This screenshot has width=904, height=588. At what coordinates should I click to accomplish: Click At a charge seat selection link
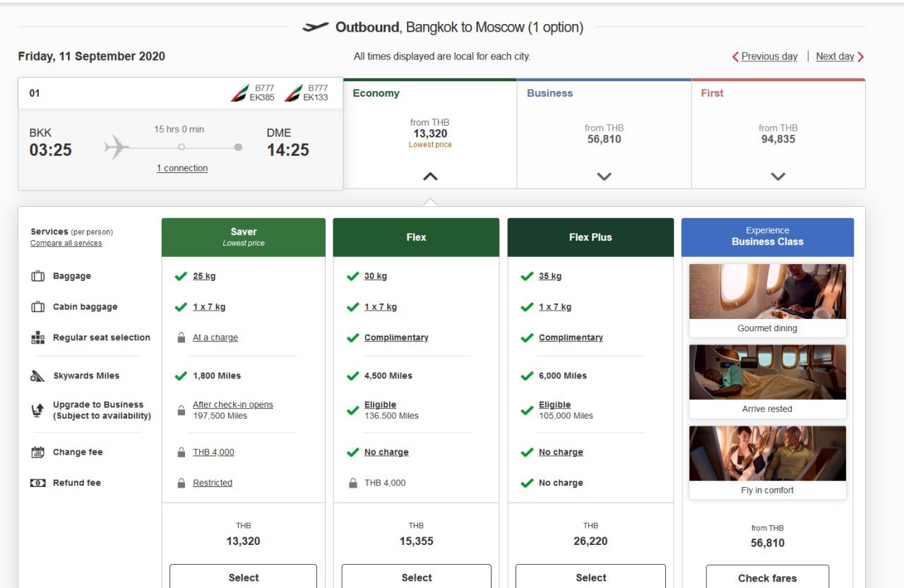click(215, 337)
